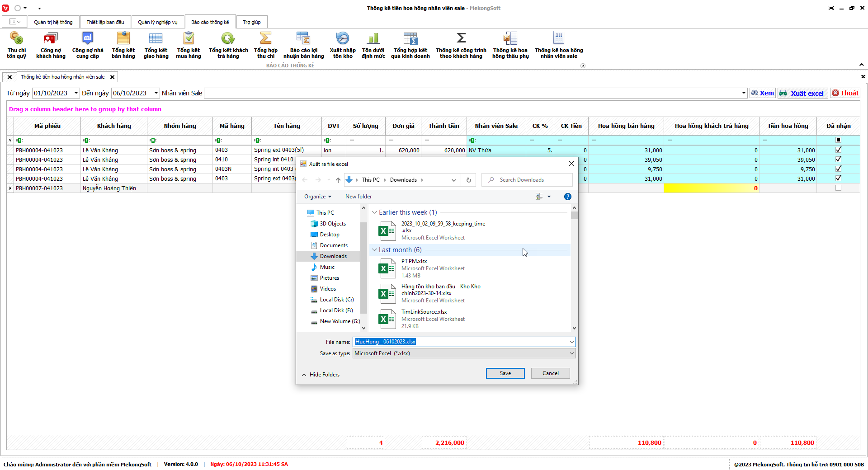The image size is (868, 470).
Task: Click Save in the export dialog
Action: (x=505, y=373)
